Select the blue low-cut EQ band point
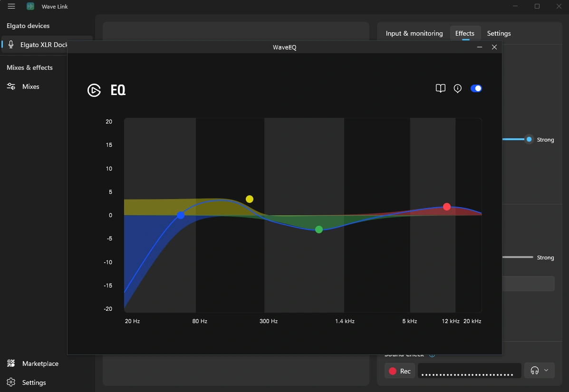569x392 pixels. [181, 215]
